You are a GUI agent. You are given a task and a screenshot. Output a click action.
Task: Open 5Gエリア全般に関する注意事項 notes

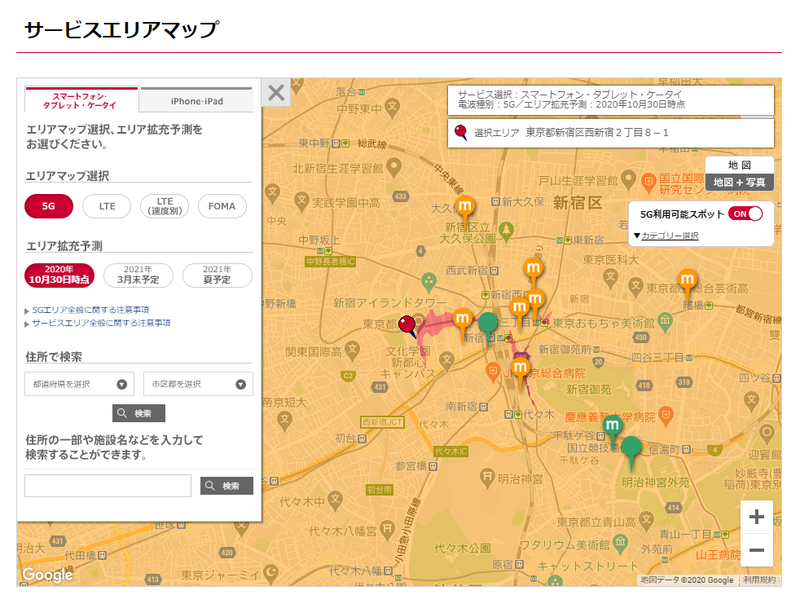tap(90, 310)
